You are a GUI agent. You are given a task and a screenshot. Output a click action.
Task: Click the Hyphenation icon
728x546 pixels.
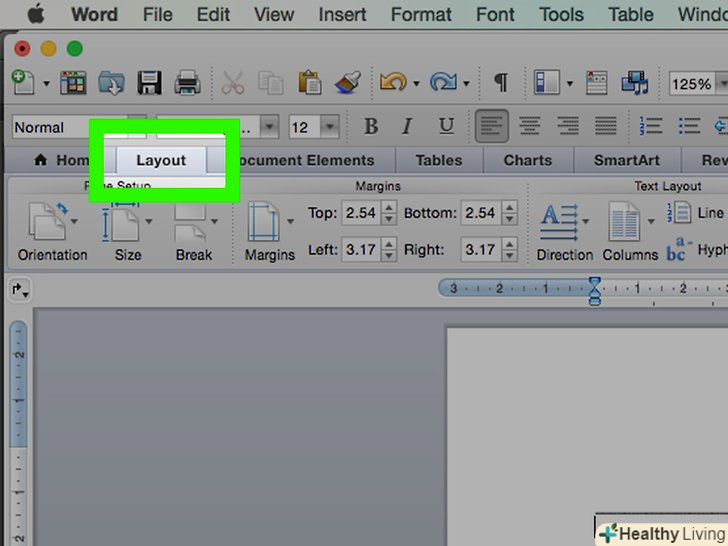[679, 249]
